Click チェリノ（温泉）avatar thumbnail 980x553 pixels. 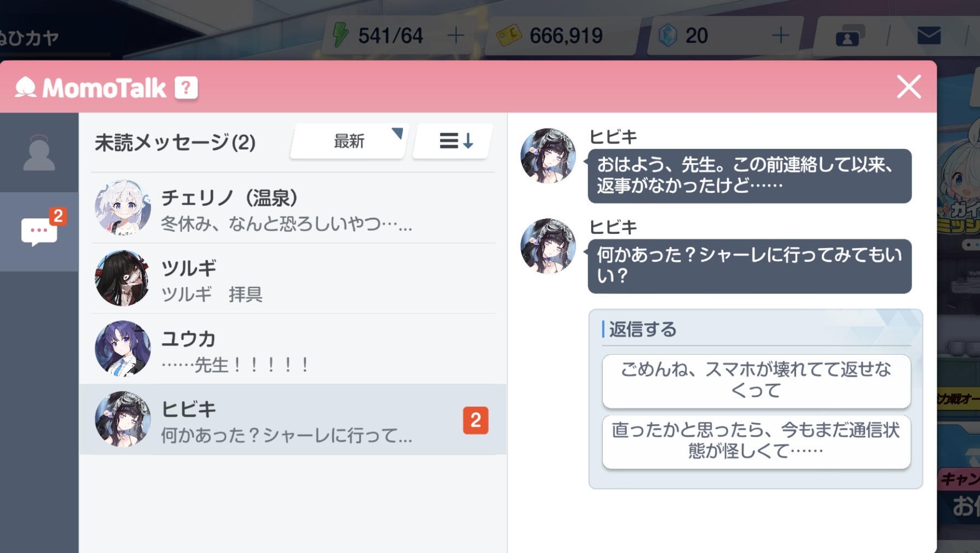click(123, 208)
